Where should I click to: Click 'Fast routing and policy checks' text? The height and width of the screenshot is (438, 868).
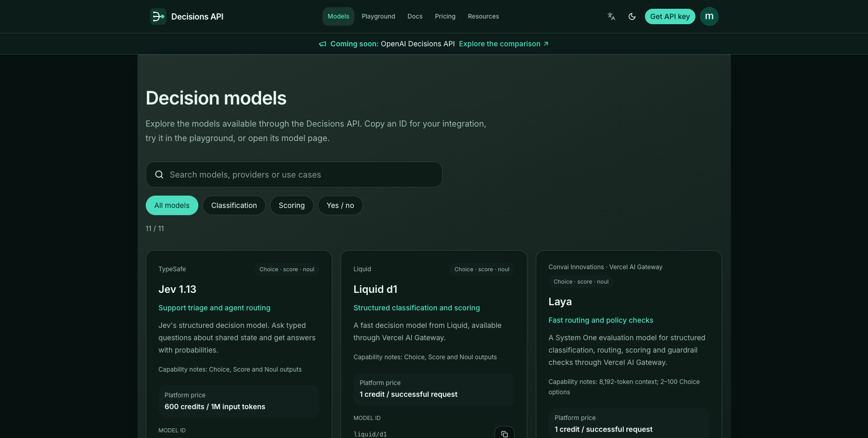click(x=601, y=320)
